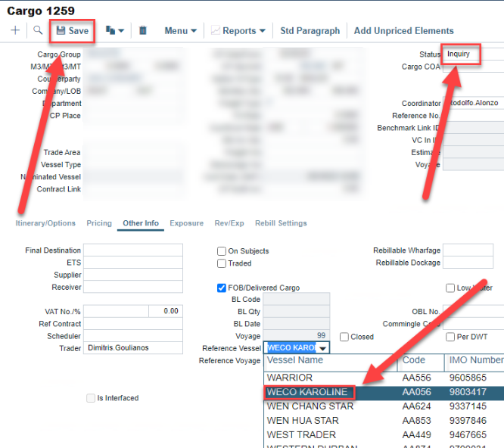The width and height of the screenshot is (504, 448).
Task: Expand the Reference Vessel dropdown arrow
Action: [323, 348]
